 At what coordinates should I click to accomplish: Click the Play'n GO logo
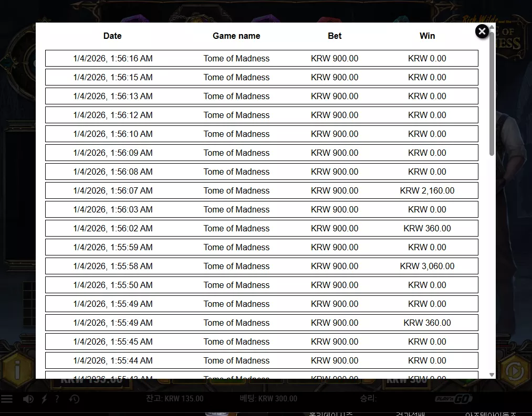coord(454,399)
